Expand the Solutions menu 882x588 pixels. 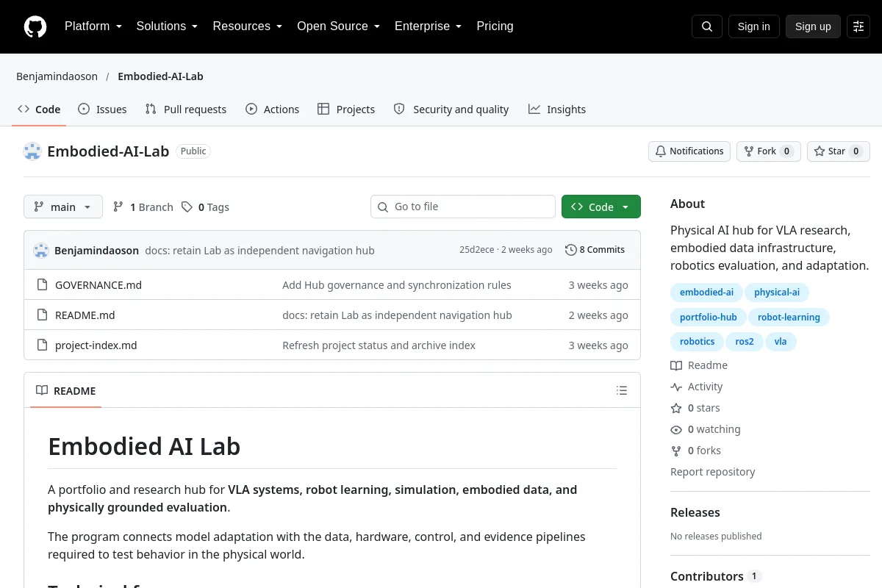point(168,26)
